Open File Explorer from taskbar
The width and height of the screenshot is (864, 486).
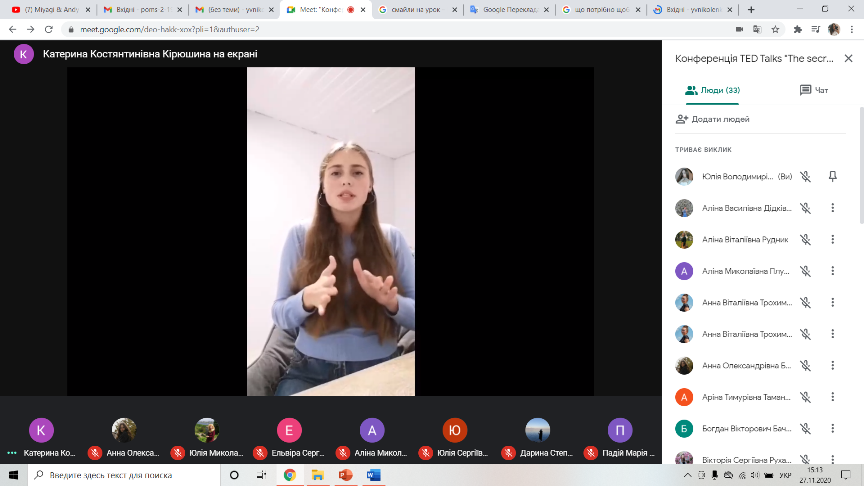[x=317, y=475]
